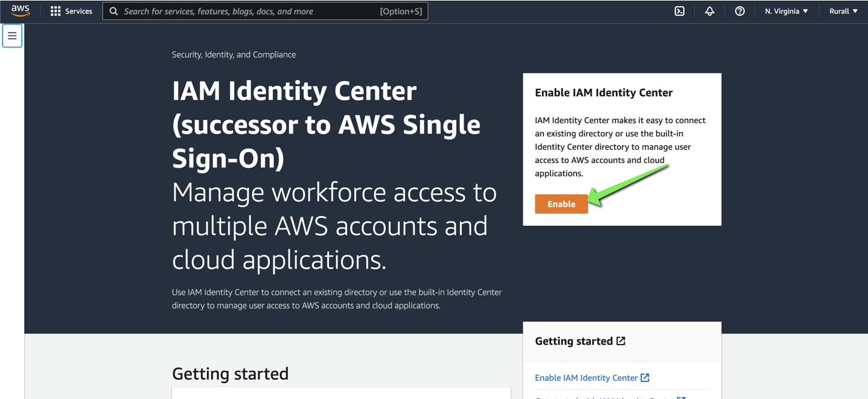Select the Security, Identity, and Compliance breadcrumb text
This screenshot has height=399, width=868.
(x=234, y=54)
